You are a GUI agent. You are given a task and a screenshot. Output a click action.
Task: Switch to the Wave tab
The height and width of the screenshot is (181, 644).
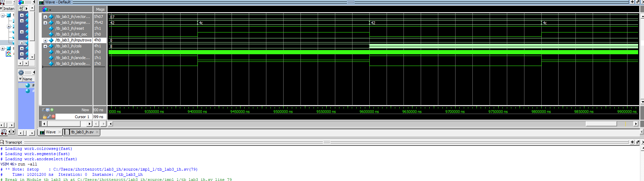click(x=50, y=132)
